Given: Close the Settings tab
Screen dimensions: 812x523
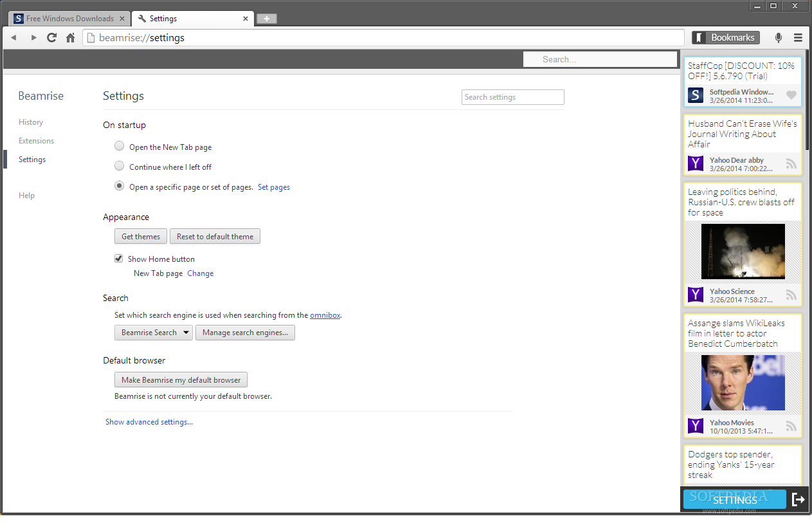Looking at the screenshot, I should click(x=246, y=19).
